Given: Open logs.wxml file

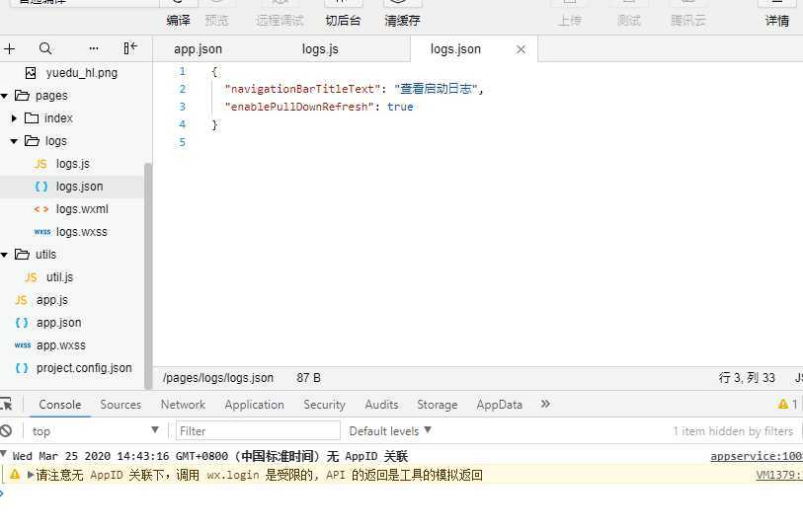Looking at the screenshot, I should coord(82,209).
